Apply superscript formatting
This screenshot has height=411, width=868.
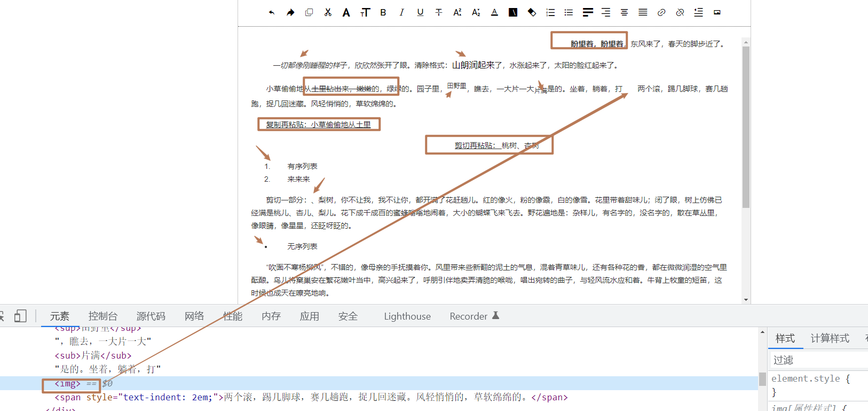pyautogui.click(x=457, y=12)
